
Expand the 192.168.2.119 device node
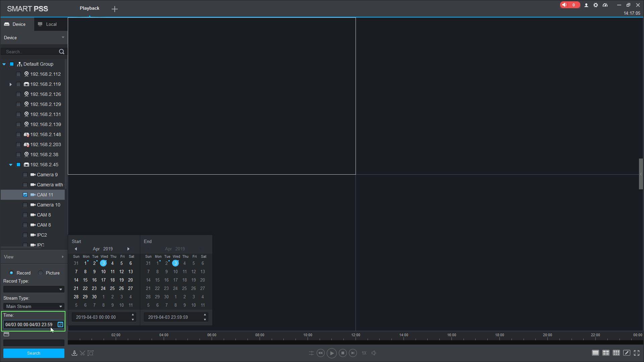(x=11, y=84)
